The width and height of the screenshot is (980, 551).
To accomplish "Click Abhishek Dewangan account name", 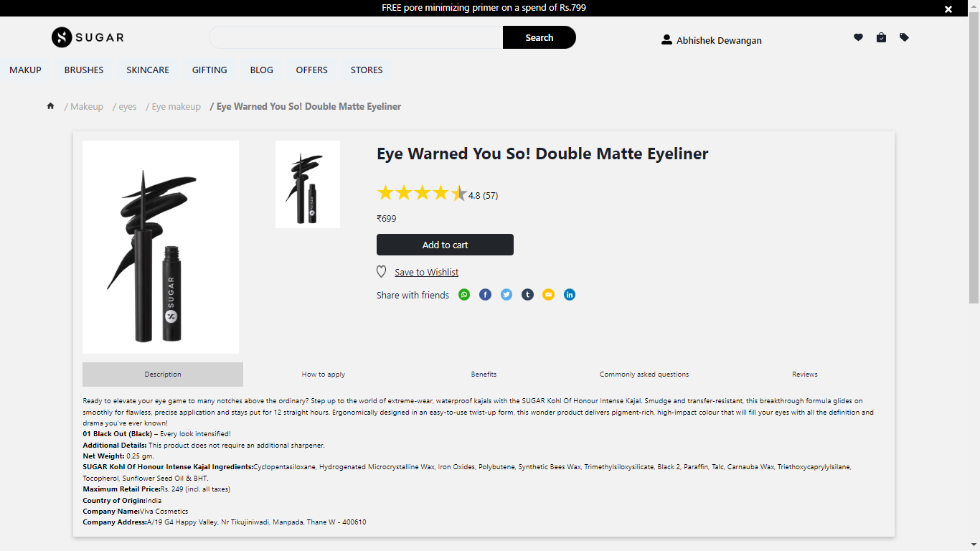I will [719, 41].
